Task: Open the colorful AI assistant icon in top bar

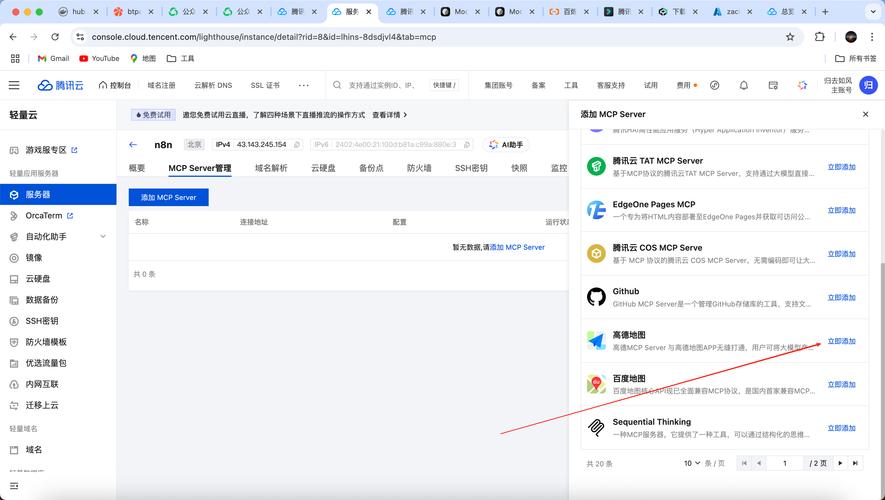Action: pos(802,85)
